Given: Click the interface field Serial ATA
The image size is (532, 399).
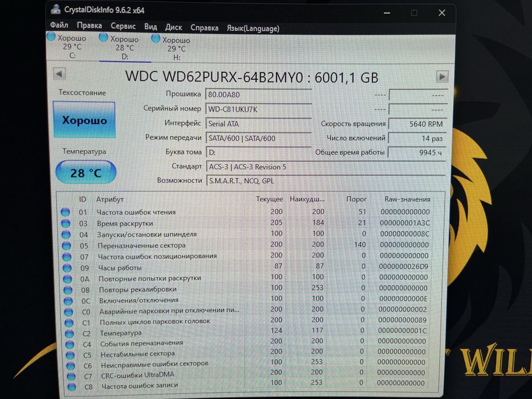Looking at the screenshot, I should click(258, 124).
